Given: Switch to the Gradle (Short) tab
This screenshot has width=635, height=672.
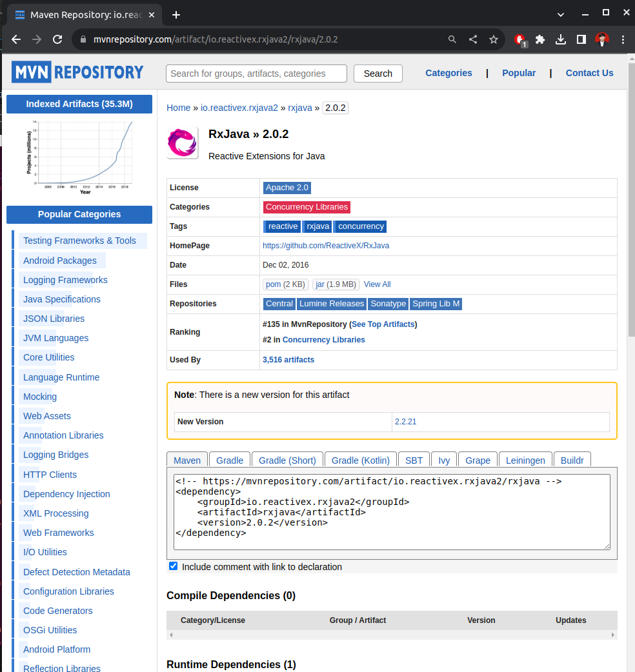Looking at the screenshot, I should (287, 460).
